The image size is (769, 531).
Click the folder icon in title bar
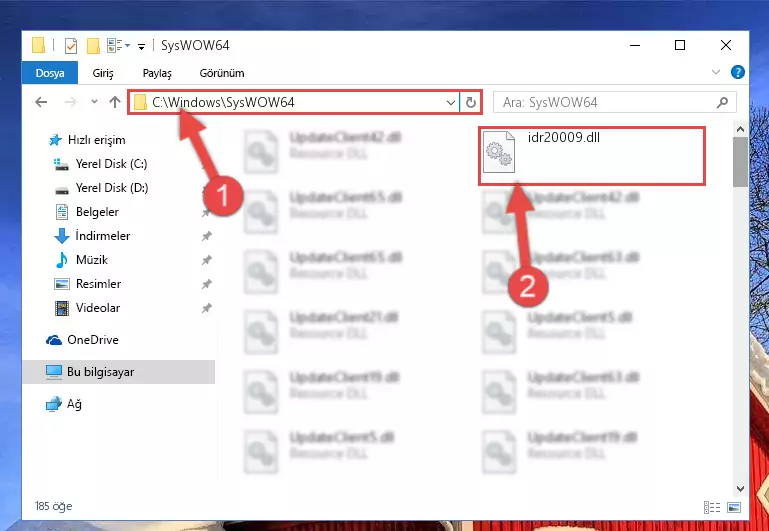click(38, 46)
